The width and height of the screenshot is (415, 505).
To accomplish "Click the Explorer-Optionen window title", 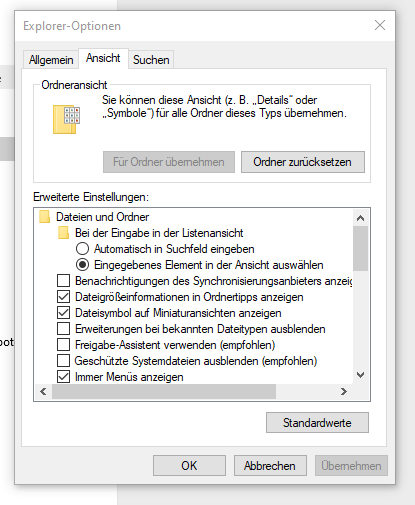I will coord(72,26).
